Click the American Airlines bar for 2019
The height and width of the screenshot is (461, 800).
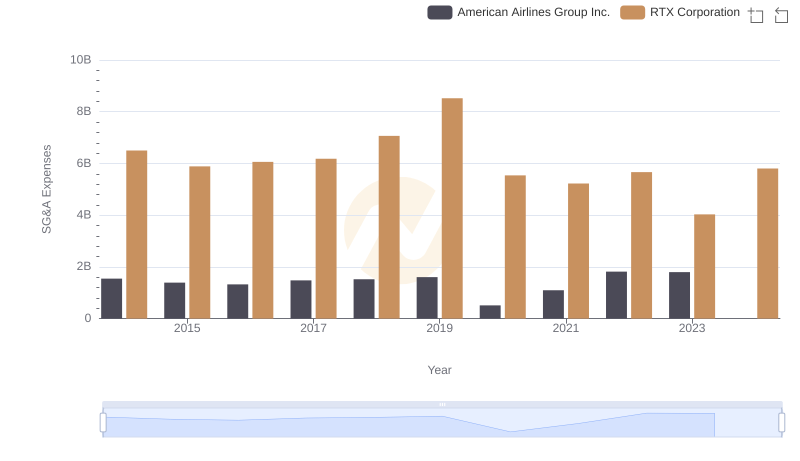427,298
